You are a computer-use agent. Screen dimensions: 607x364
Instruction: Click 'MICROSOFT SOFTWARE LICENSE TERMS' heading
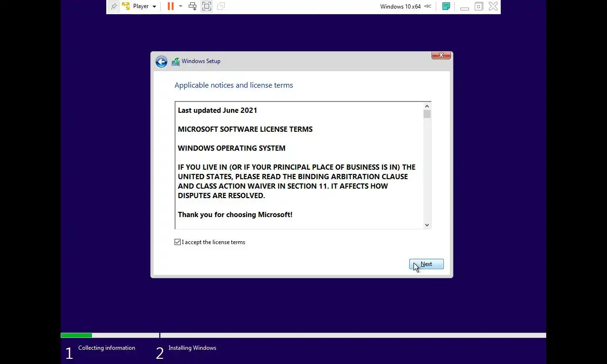pyautogui.click(x=245, y=129)
